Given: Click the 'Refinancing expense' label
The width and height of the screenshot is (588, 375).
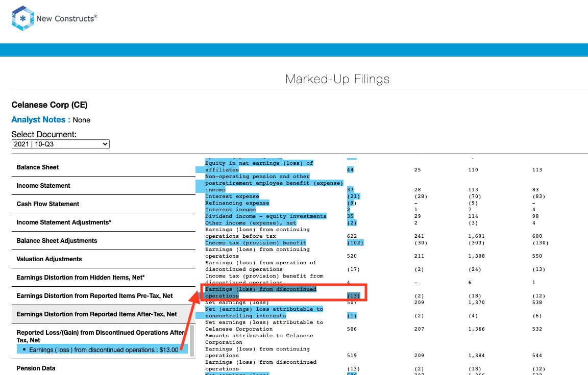Looking at the screenshot, I should (x=237, y=203).
